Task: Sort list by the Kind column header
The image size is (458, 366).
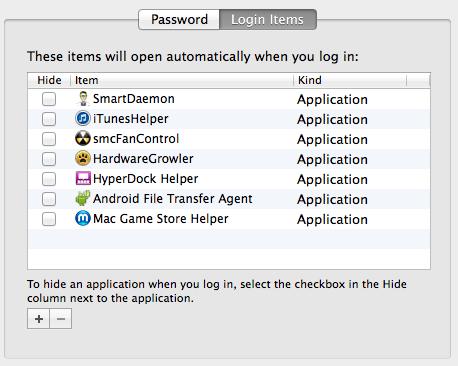Action: click(350, 80)
